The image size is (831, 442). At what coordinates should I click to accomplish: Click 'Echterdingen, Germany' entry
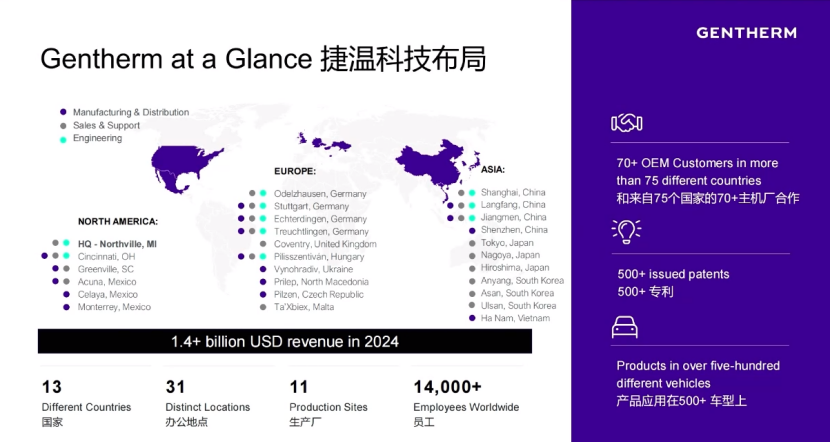[x=320, y=219]
